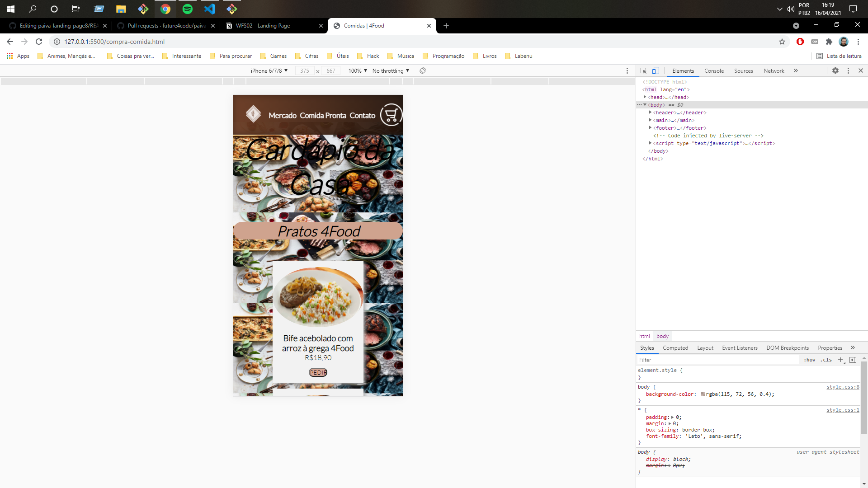Screen dimensions: 868x488
Task: Click the new style rule plus icon
Action: (x=840, y=360)
